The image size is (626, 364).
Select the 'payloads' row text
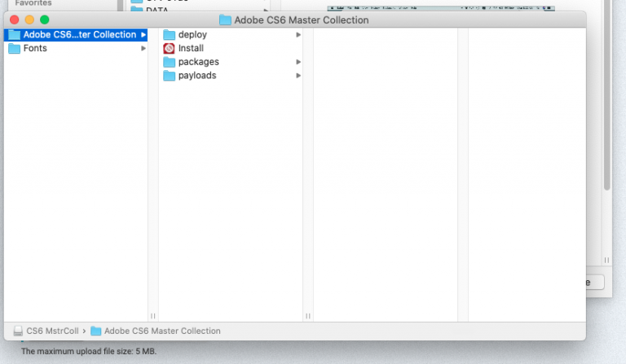coord(197,76)
